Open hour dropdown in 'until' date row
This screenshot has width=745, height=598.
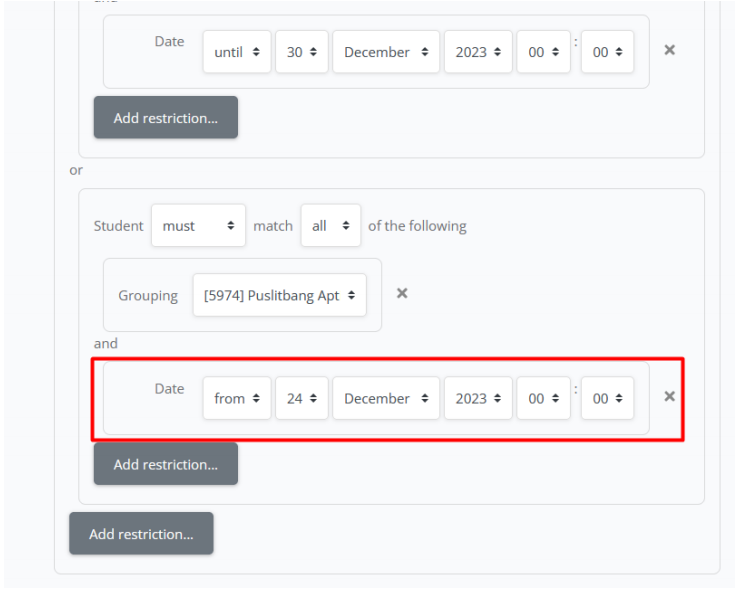click(544, 52)
